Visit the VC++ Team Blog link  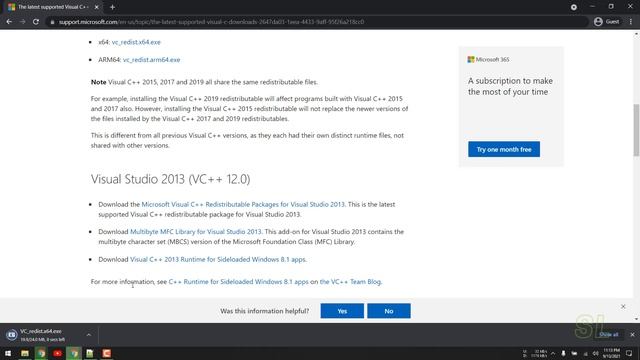click(350, 282)
